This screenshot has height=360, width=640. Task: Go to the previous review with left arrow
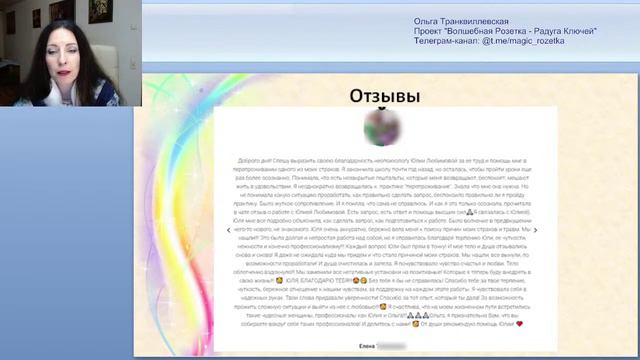tap(229, 230)
